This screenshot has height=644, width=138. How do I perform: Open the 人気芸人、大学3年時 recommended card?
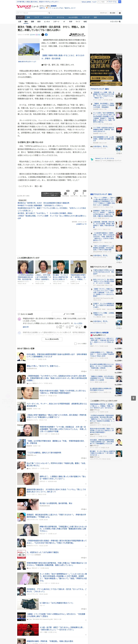point(43,273)
